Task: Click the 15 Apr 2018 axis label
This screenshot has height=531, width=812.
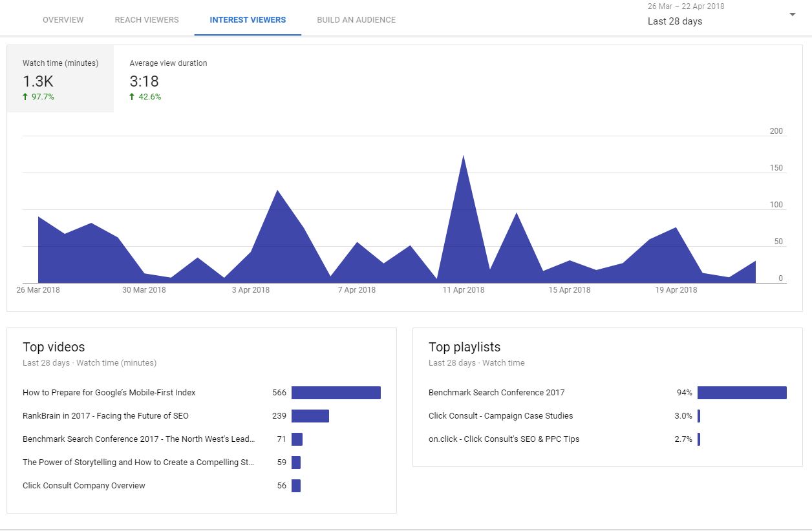Action: tap(570, 290)
